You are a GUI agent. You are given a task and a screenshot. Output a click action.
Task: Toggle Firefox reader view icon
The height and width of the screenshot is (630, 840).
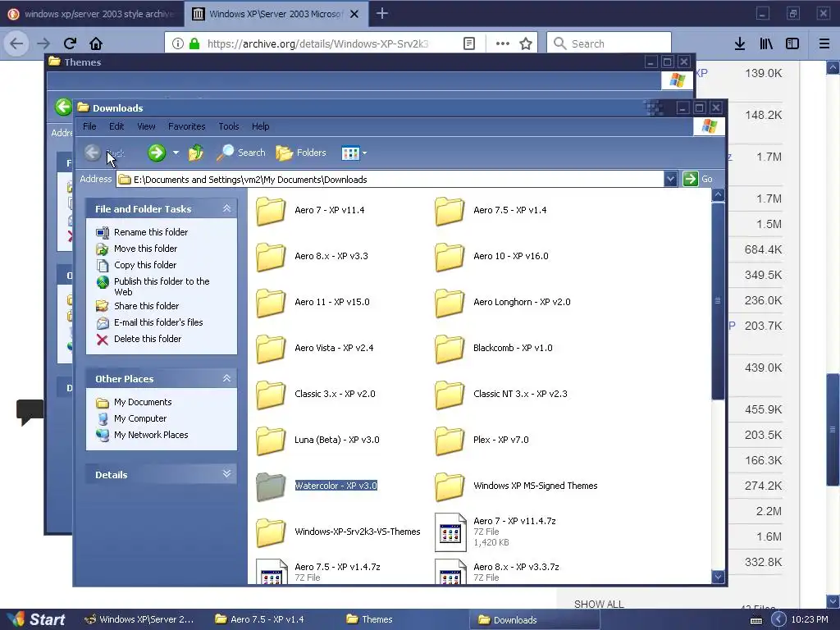pyautogui.click(x=468, y=43)
